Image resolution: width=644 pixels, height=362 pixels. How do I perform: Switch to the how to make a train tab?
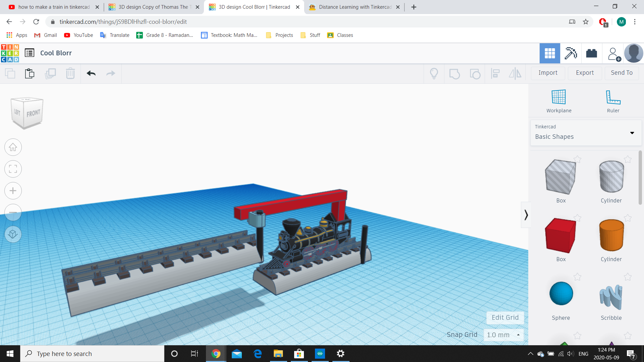(x=54, y=7)
